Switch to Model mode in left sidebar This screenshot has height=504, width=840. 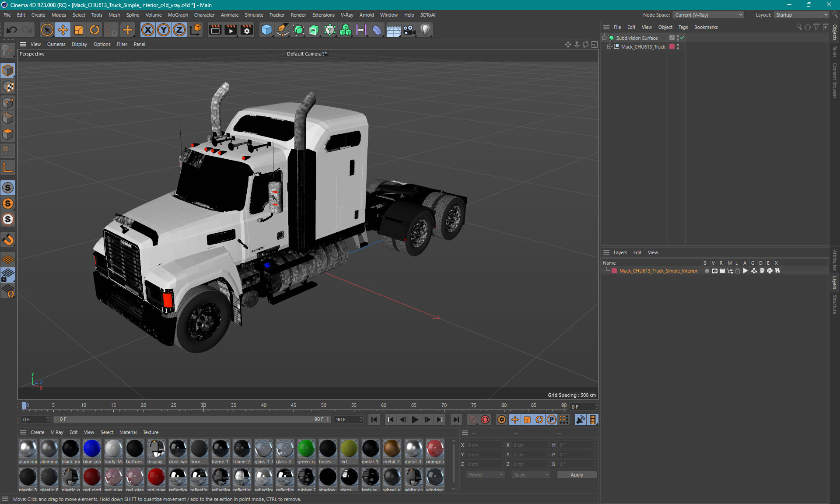8,70
